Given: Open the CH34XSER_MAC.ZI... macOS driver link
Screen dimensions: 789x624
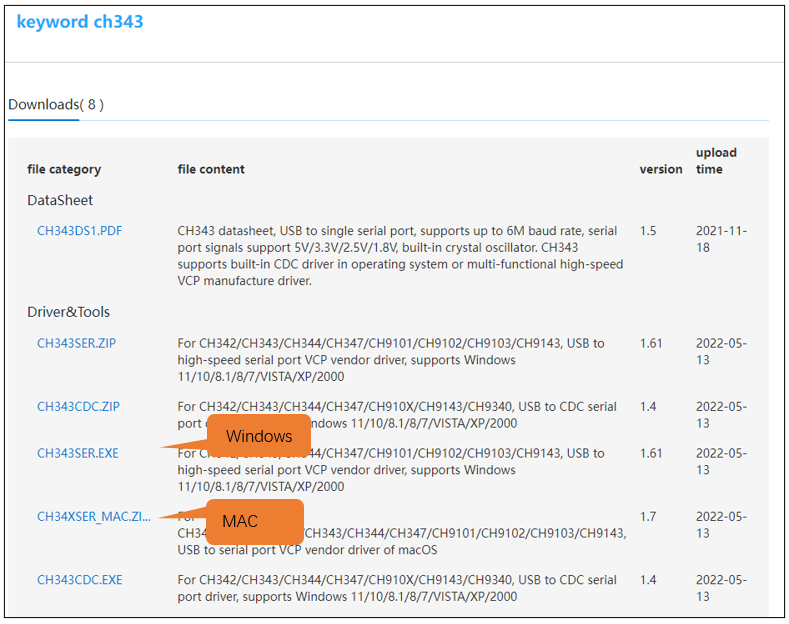Looking at the screenshot, I should (x=94, y=517).
